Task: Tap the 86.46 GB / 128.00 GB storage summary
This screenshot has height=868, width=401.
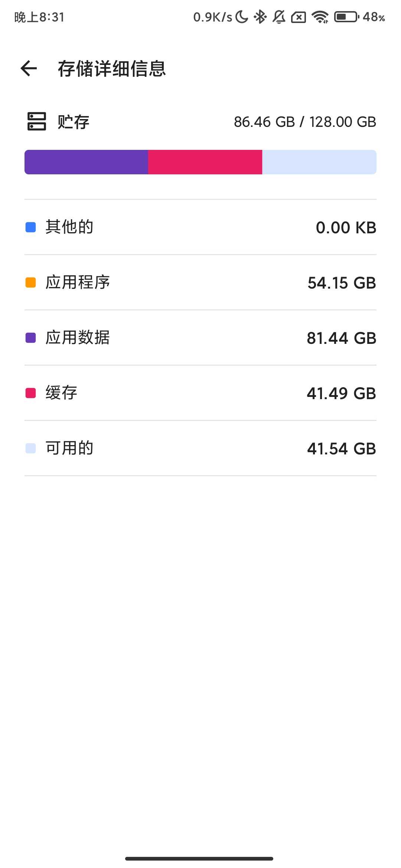Action: click(305, 122)
